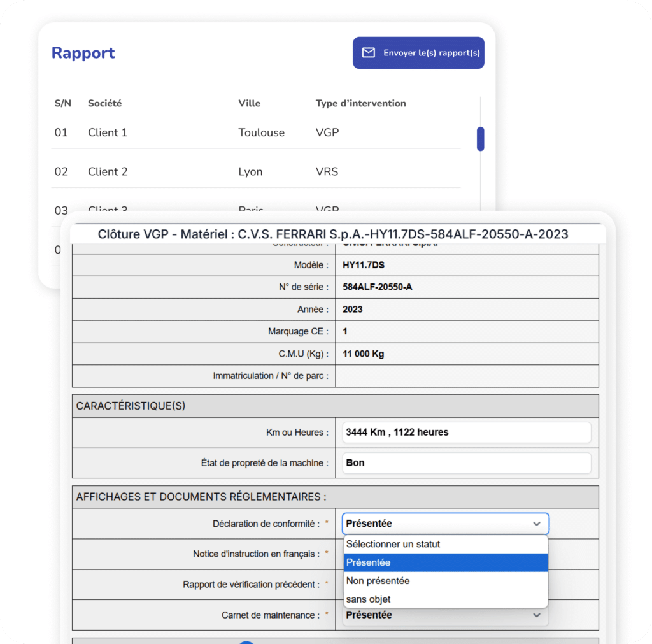
Task: Select the Client 2 row in Rapport
Action: pyautogui.click(x=256, y=172)
